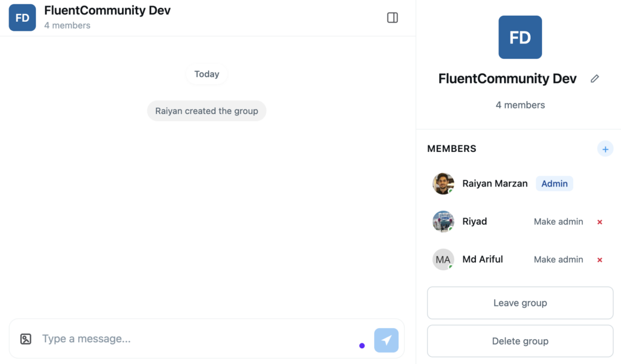Click the Admin badge beside Raiyan Marzan

[554, 184]
